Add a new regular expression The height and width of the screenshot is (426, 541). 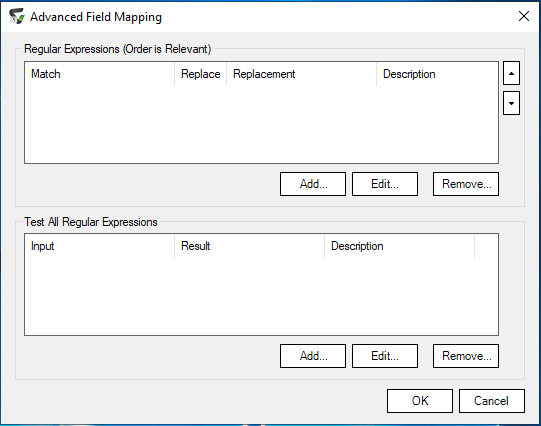(x=313, y=184)
